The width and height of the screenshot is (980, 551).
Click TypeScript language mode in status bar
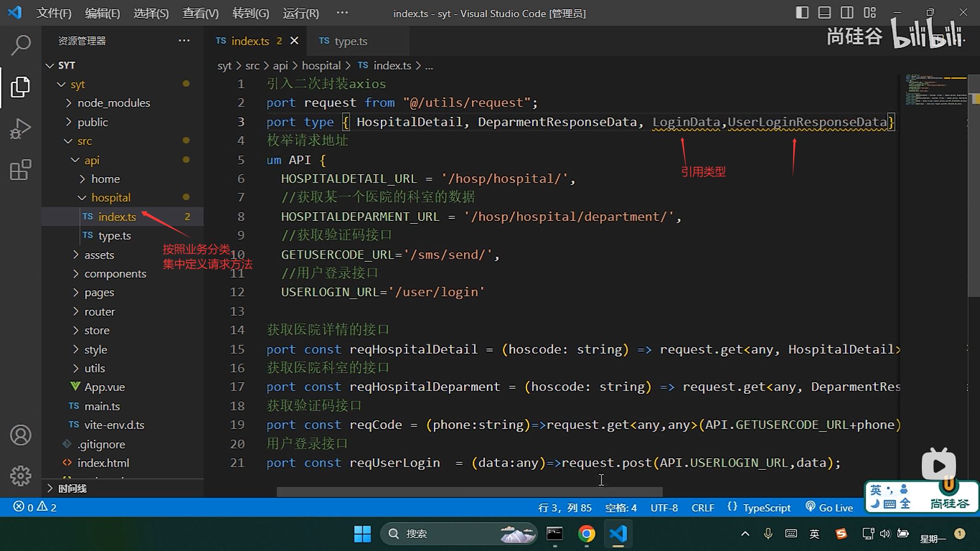point(766,508)
